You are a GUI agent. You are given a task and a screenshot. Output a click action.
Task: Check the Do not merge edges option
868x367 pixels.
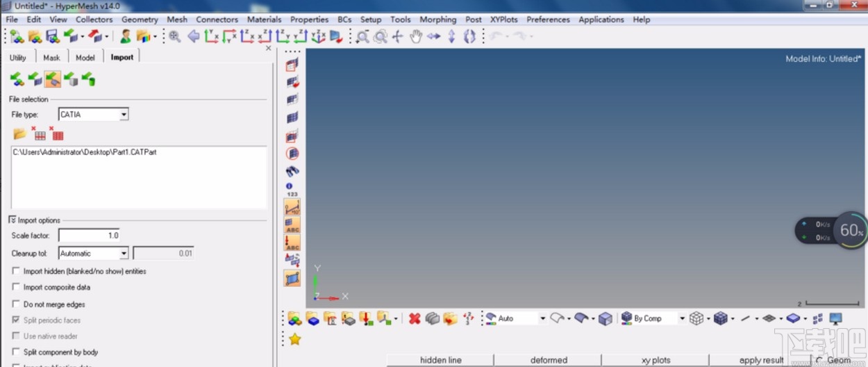click(16, 304)
